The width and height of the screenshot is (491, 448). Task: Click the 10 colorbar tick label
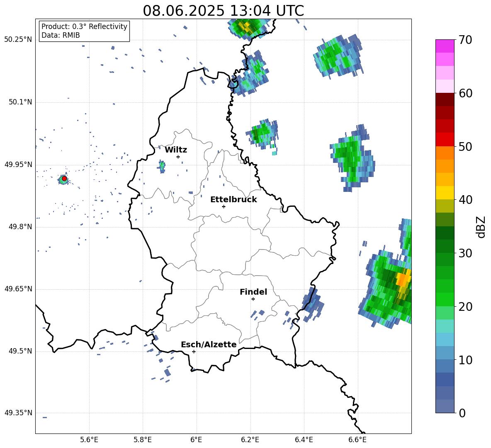point(465,360)
